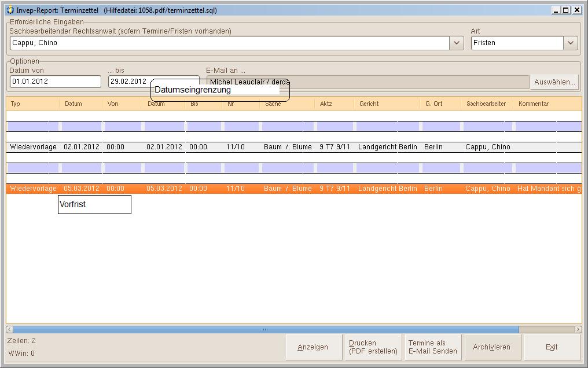
Task: Sort by the Sachbearbeiter column header
Action: (487, 104)
